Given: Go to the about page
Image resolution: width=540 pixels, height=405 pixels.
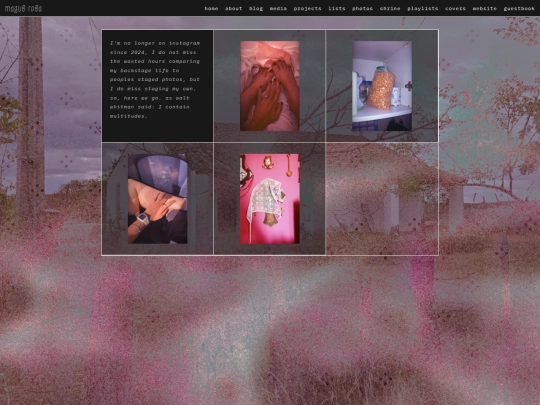Looking at the screenshot, I should (233, 8).
